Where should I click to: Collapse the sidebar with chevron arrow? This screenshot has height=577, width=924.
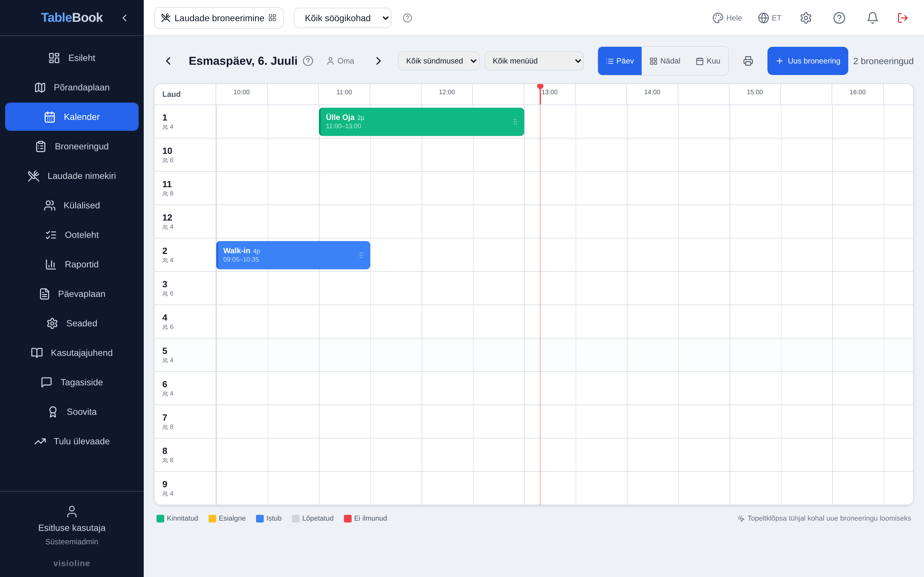124,18
